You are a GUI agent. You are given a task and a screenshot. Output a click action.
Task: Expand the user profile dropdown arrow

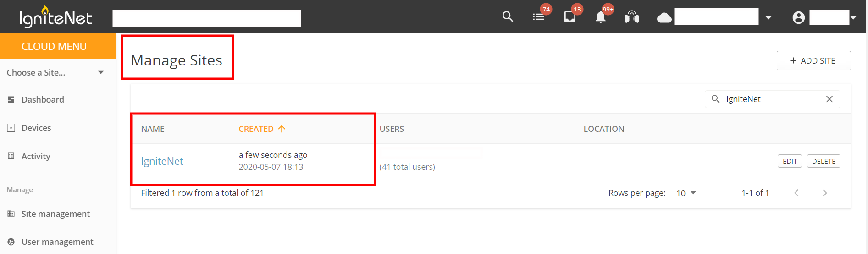click(853, 18)
